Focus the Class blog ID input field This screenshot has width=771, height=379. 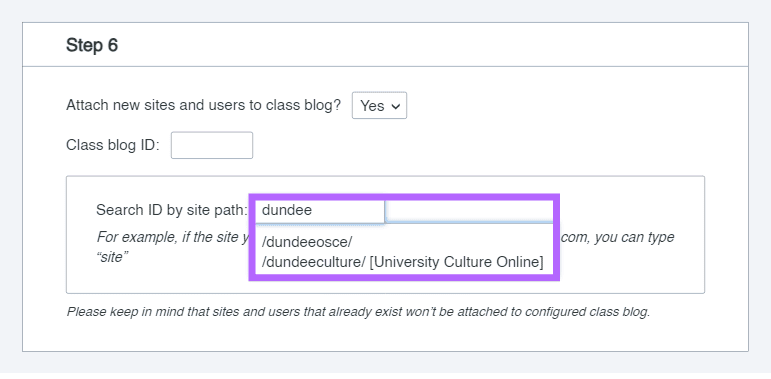pos(212,145)
